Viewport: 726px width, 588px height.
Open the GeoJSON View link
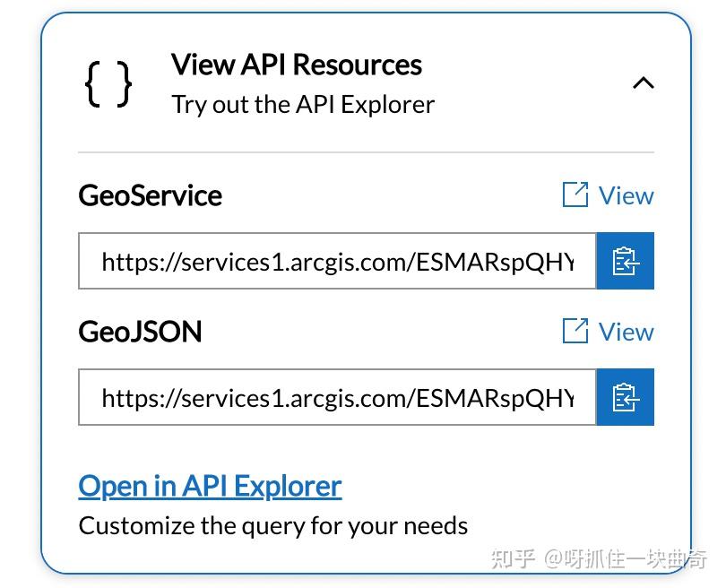[x=626, y=331]
